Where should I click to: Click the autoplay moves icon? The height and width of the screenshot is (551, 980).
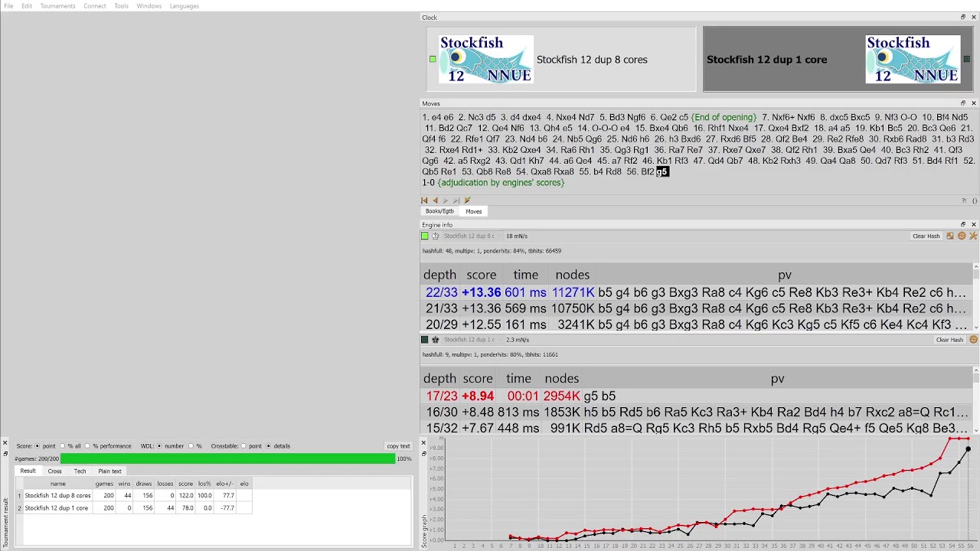[x=467, y=201]
